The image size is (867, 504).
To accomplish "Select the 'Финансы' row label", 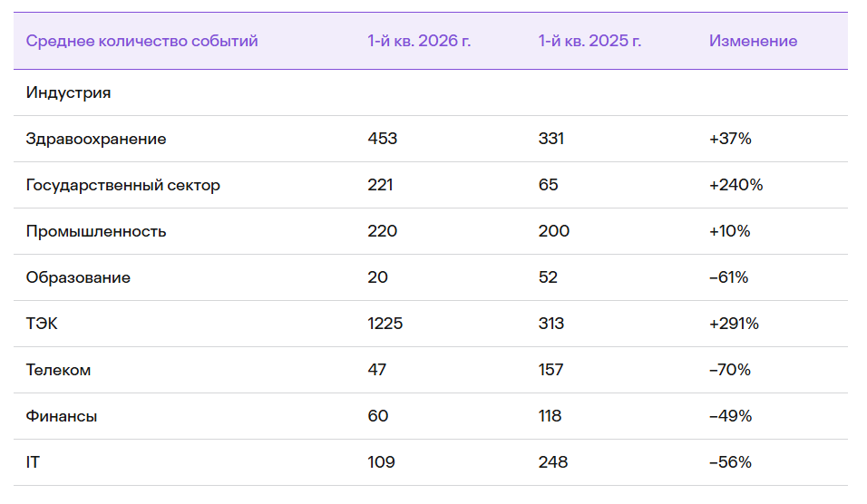I will tap(62, 416).
